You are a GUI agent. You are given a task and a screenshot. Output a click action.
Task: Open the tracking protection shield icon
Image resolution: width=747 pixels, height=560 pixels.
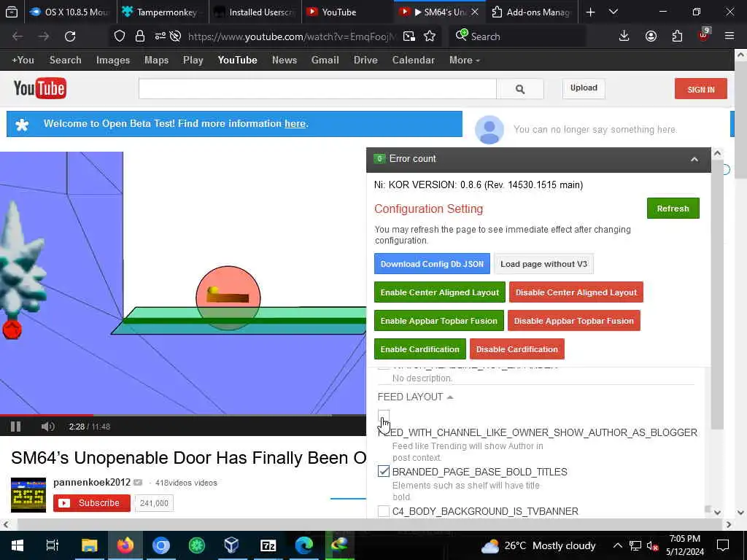(x=120, y=36)
